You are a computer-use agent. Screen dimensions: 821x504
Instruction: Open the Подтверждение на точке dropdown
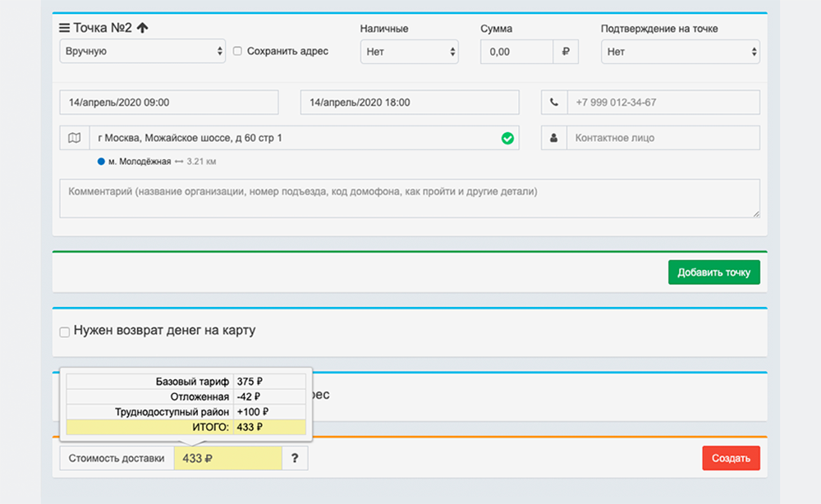pos(680,52)
